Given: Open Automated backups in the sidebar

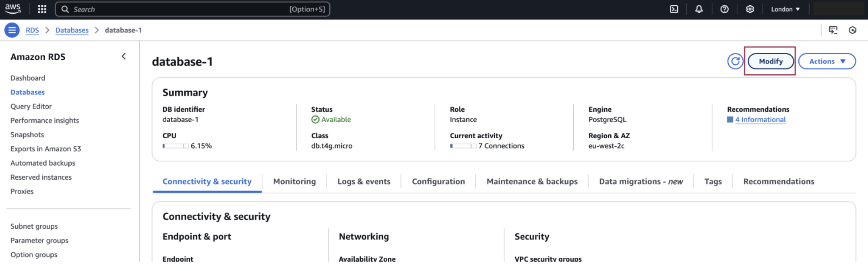Looking at the screenshot, I should coord(43,163).
